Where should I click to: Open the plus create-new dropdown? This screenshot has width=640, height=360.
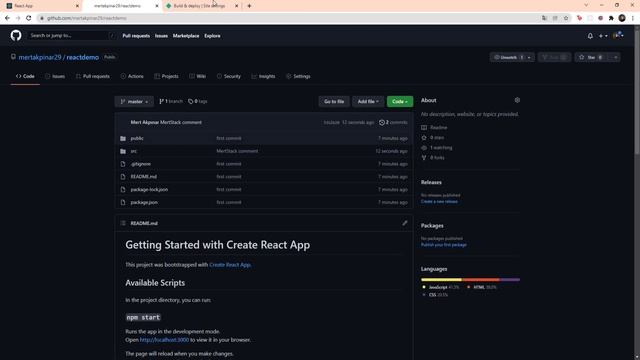pyautogui.click(x=603, y=36)
